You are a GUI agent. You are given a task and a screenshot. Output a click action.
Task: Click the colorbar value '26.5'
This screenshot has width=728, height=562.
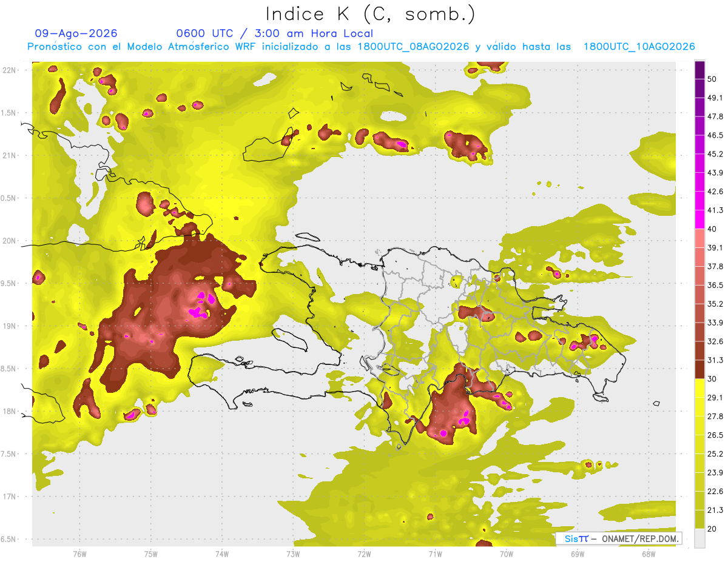715,435
